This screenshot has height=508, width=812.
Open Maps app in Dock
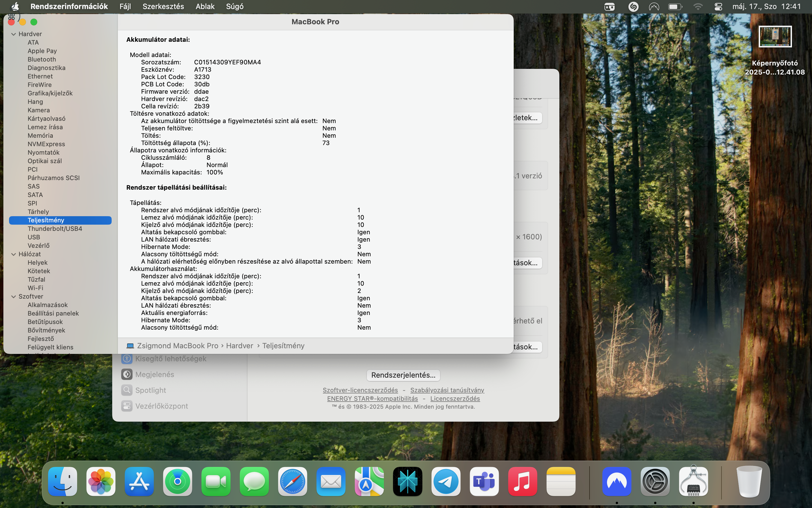[369, 481]
